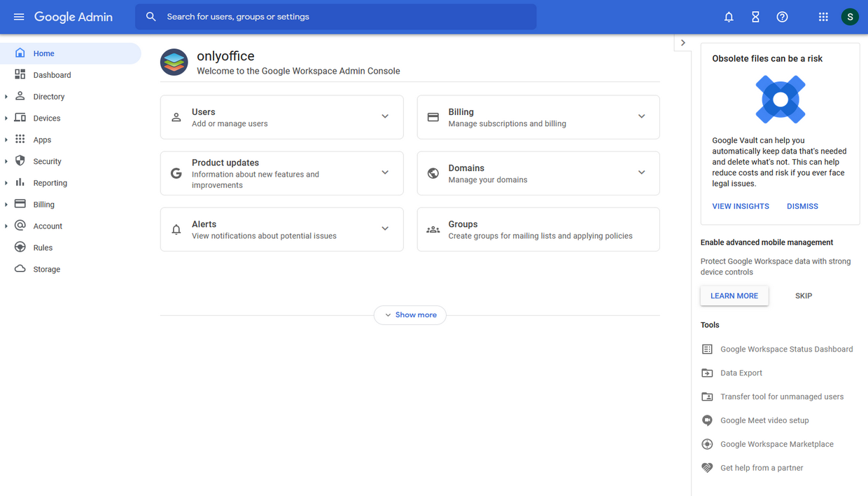Screen dimensions: 868x496
Task: Open Account from the sidebar menu
Action: click(x=46, y=226)
